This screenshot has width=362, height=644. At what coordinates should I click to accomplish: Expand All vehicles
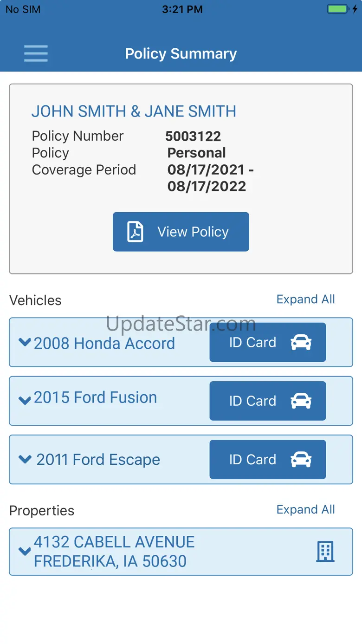[x=305, y=299]
